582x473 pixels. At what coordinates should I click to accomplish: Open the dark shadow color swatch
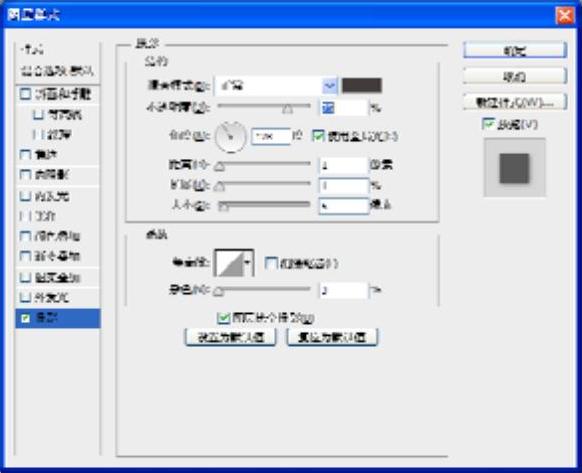point(362,85)
